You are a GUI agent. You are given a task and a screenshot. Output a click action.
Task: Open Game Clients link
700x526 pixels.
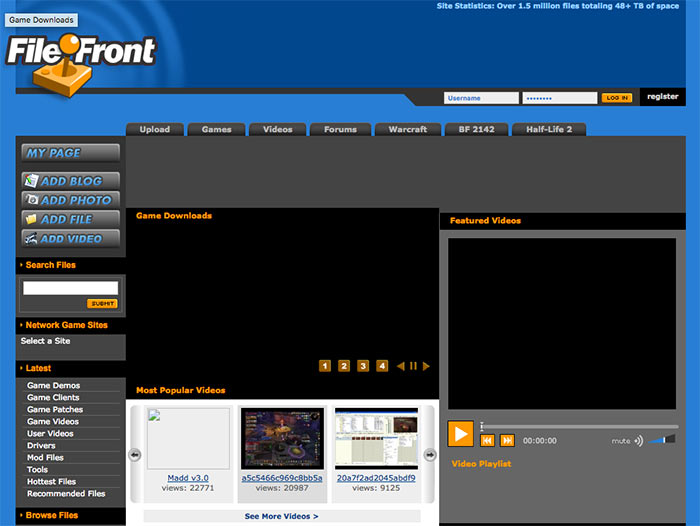(x=53, y=397)
